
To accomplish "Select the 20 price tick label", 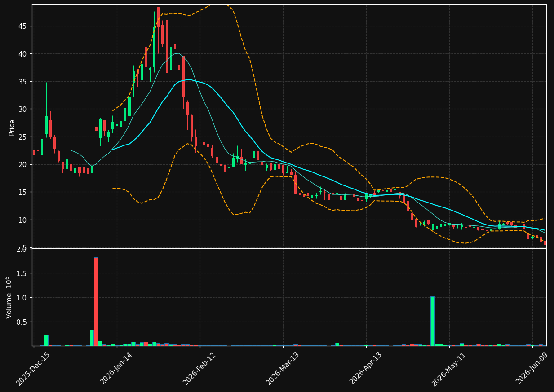I will [x=23, y=165].
